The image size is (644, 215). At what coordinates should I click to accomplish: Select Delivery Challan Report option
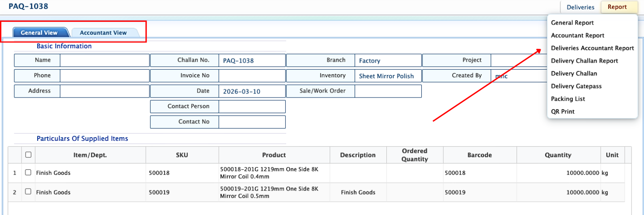click(584, 61)
